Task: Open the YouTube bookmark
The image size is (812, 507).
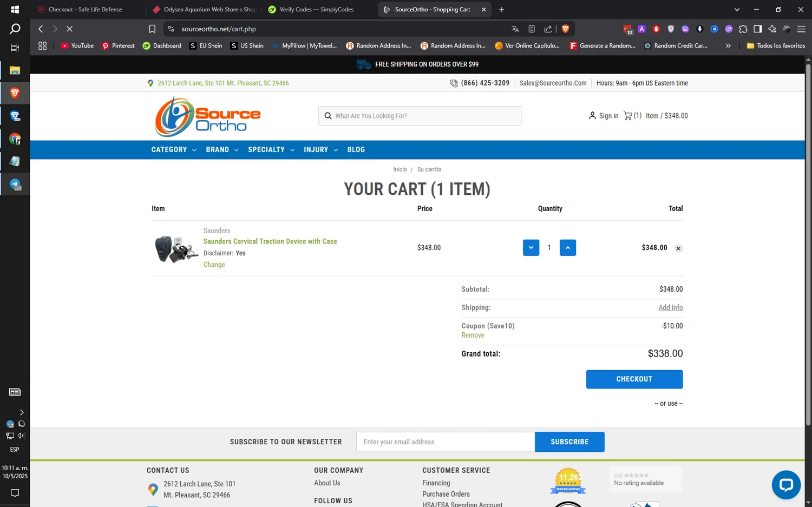Action: [77, 46]
